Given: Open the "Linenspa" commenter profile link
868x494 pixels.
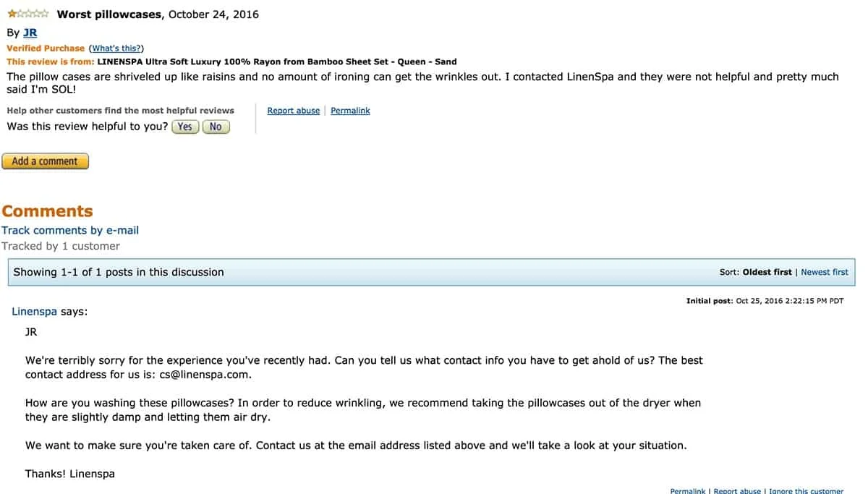Looking at the screenshot, I should click(x=34, y=311).
